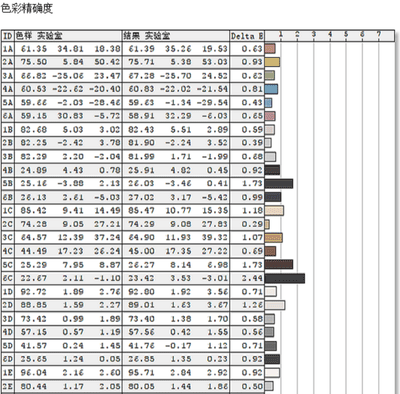Select the yellow color bar in row 2A
Image resolution: width=400 pixels, height=394 pixels.
(x=272, y=62)
